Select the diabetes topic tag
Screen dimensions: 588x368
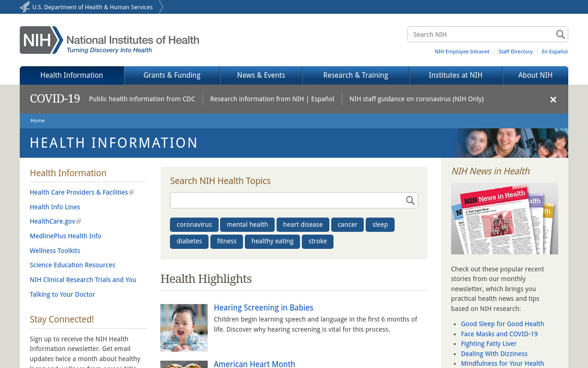point(189,241)
